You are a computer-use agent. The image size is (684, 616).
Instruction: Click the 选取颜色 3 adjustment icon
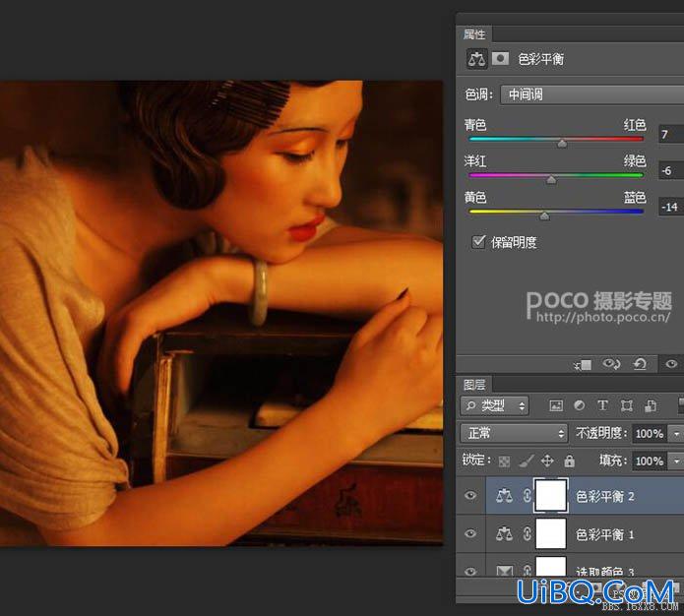[x=504, y=570]
